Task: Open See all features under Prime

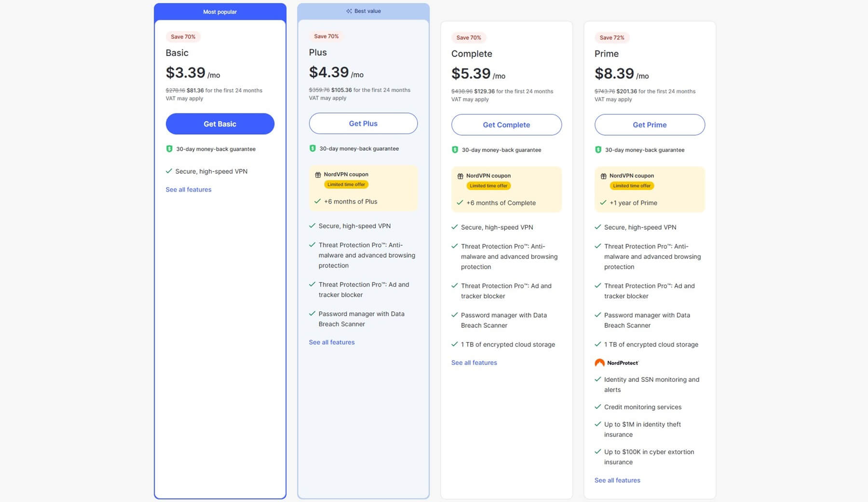Action: click(617, 480)
